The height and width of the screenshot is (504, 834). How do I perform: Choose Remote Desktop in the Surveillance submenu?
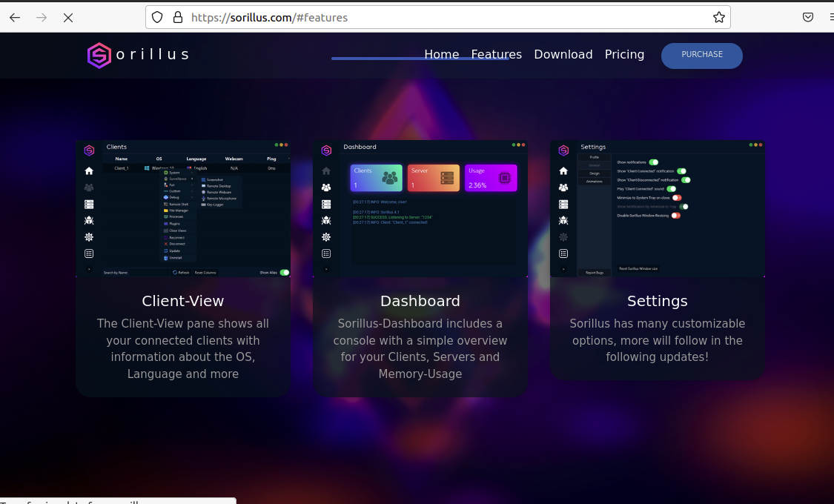coord(218,186)
